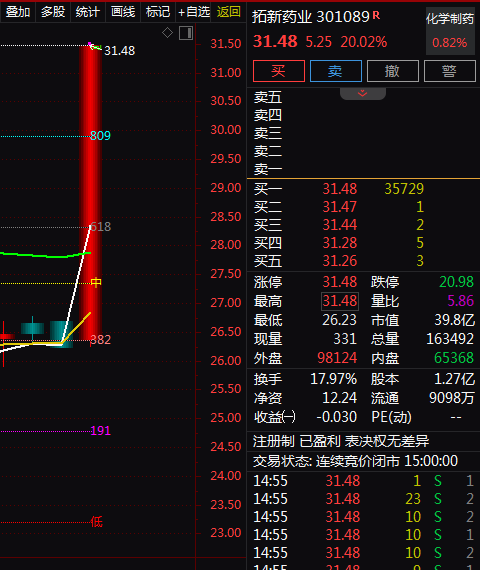Click the magenta 191 level label
The height and width of the screenshot is (570, 480).
click(100, 431)
